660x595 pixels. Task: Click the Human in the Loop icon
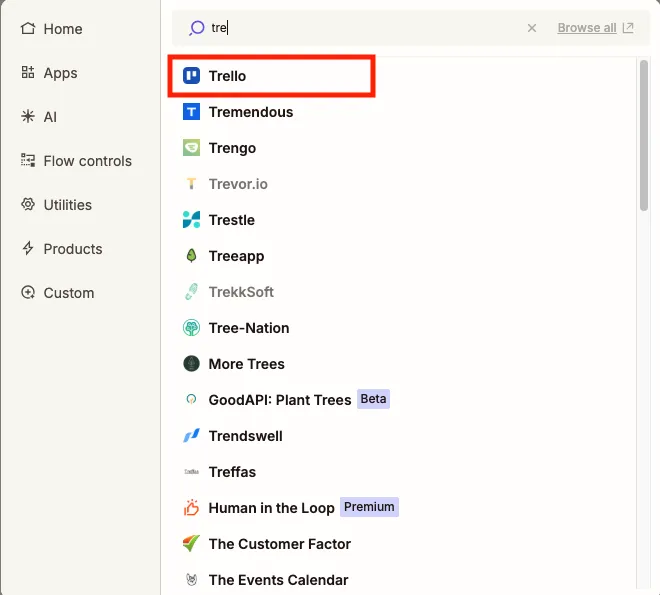click(191, 508)
